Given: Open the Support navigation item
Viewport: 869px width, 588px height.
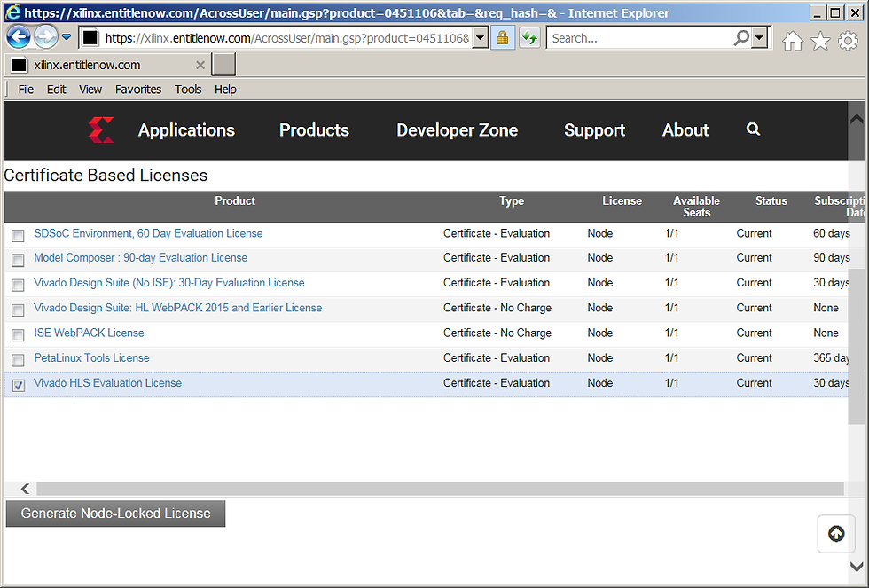Looking at the screenshot, I should [x=594, y=130].
